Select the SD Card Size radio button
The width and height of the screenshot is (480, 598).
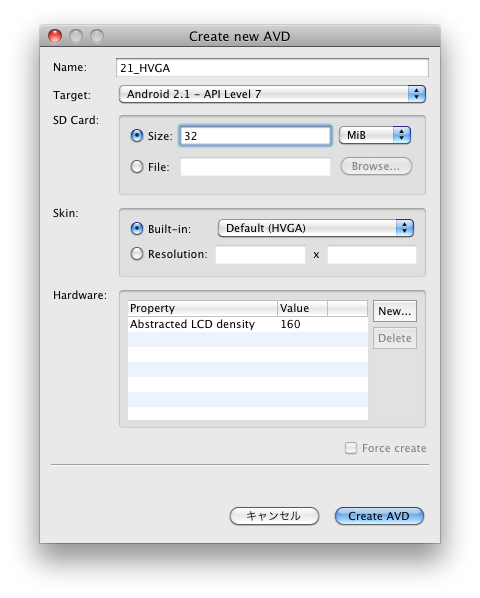pos(136,135)
